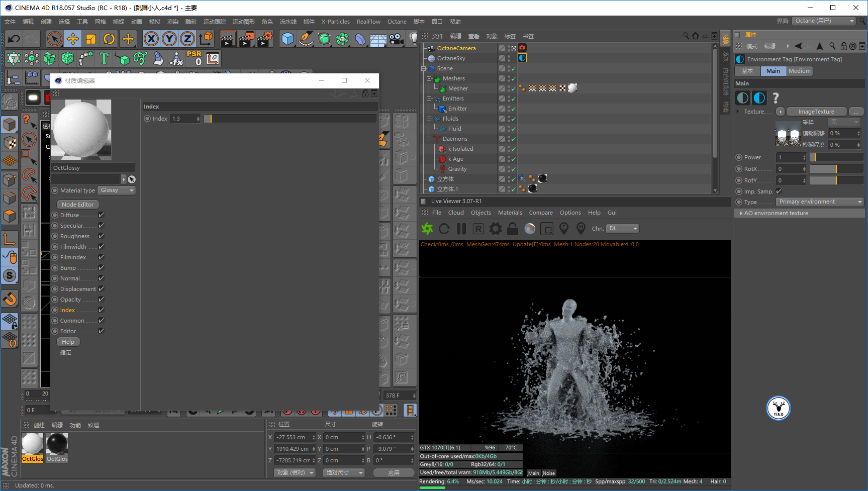This screenshot has width=868, height=491.
Task: Select the OctaneCamera object in Object Manager
Action: (x=456, y=48)
